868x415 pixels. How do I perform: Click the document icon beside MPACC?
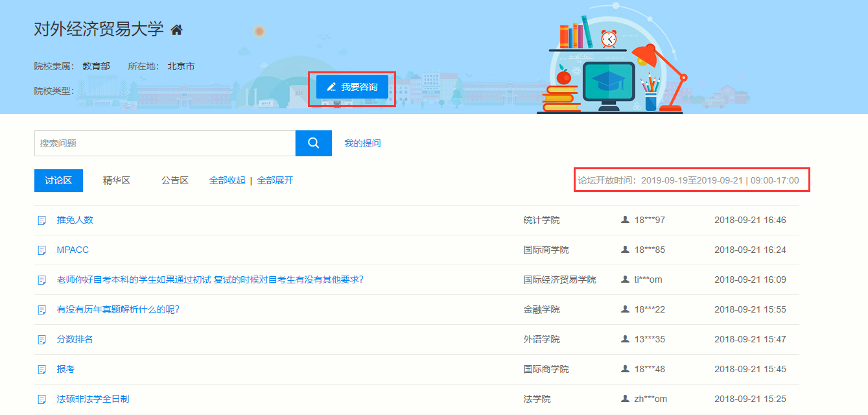pos(42,250)
